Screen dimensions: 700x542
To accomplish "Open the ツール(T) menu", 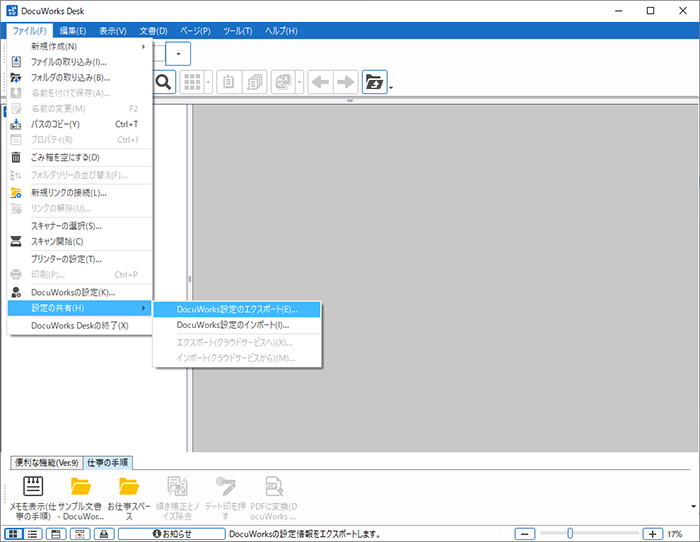I will point(238,31).
